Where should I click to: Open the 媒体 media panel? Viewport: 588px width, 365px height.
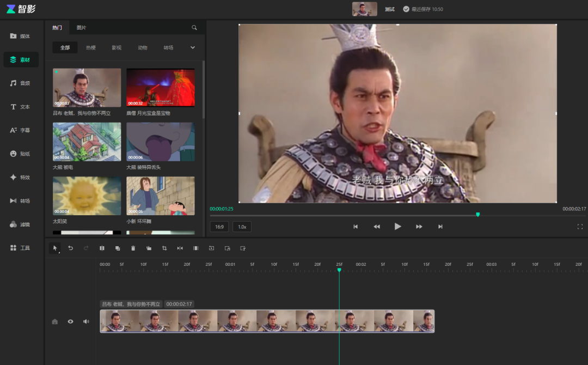(x=21, y=36)
